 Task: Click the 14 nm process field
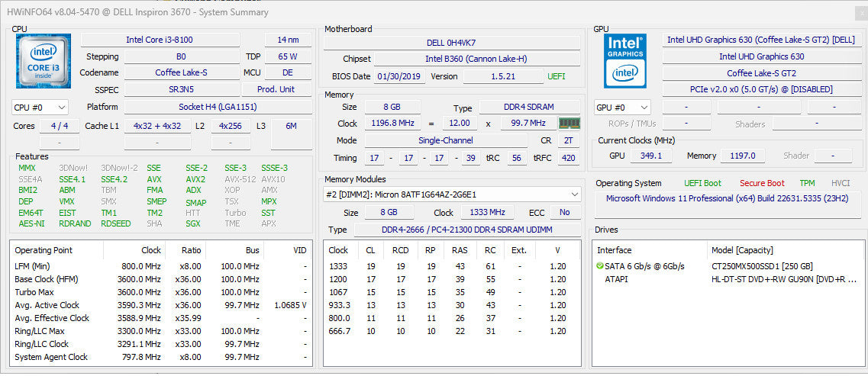[x=288, y=40]
